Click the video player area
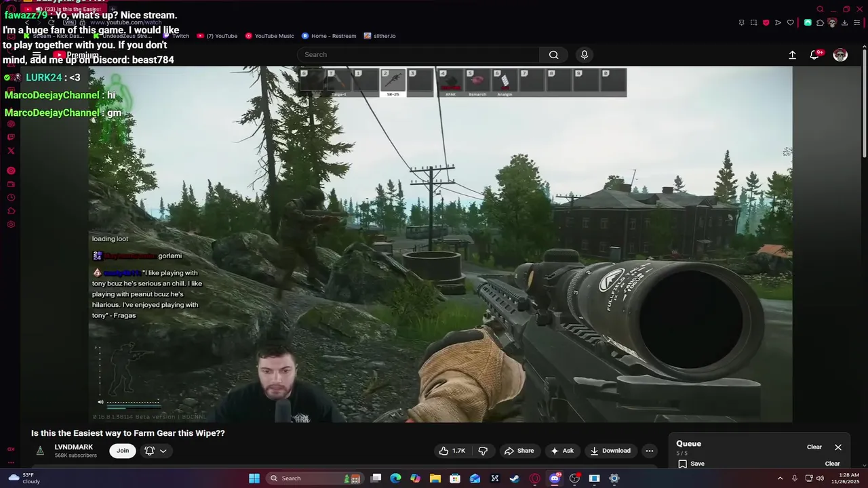Image resolution: width=868 pixels, height=488 pixels. (x=440, y=244)
